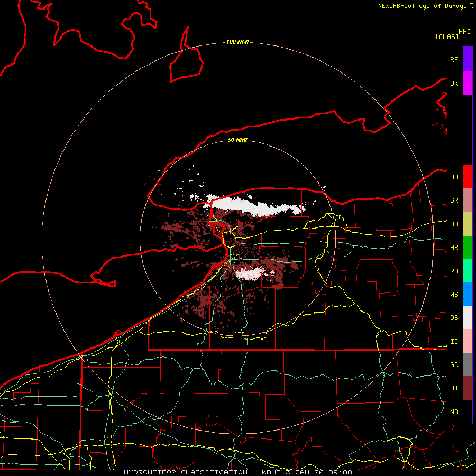Click the BI legend label
The image size is (476, 476).
tap(454, 388)
